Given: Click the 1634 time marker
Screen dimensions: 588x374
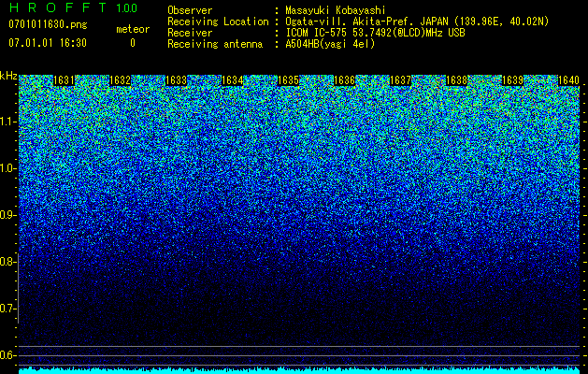Looking at the screenshot, I should [x=233, y=80].
